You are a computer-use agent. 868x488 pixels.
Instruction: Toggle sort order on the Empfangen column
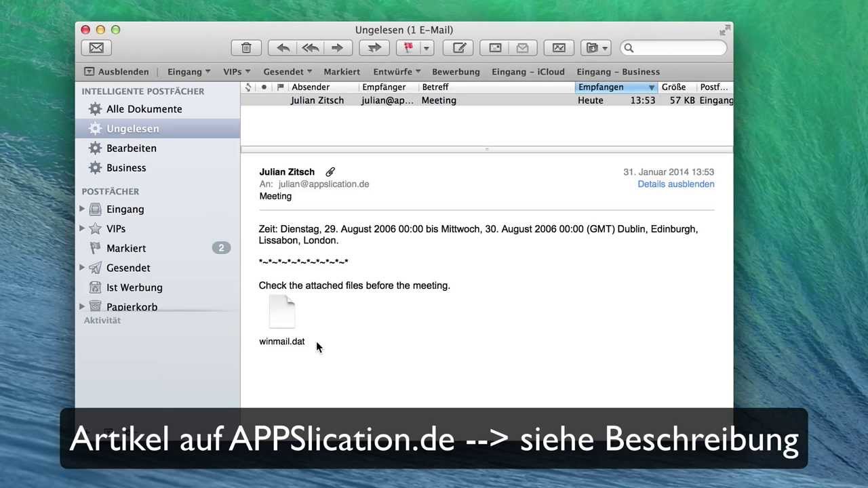616,87
